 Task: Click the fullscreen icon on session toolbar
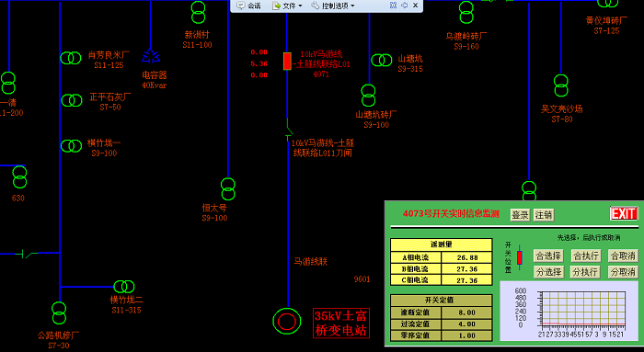393,6
